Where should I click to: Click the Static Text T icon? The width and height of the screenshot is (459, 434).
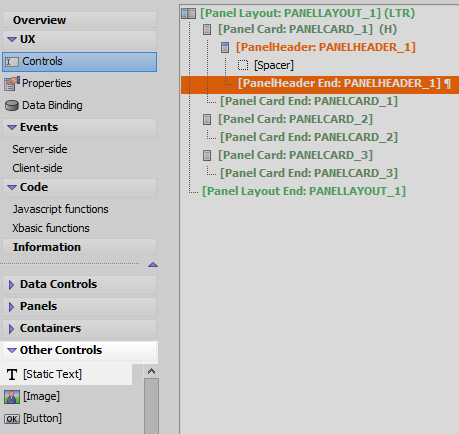tap(12, 374)
